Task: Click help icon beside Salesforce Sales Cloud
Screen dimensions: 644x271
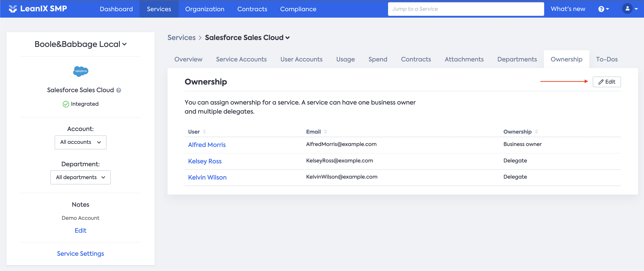Action: [x=119, y=90]
